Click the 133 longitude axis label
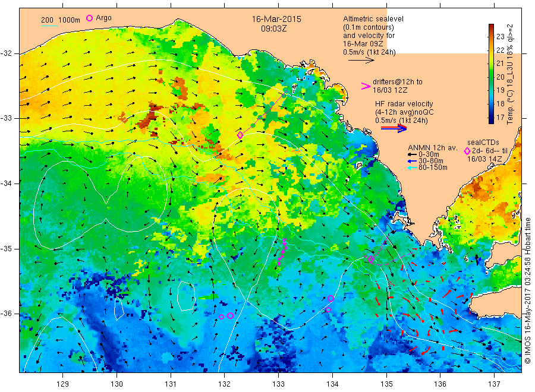 point(278,384)
